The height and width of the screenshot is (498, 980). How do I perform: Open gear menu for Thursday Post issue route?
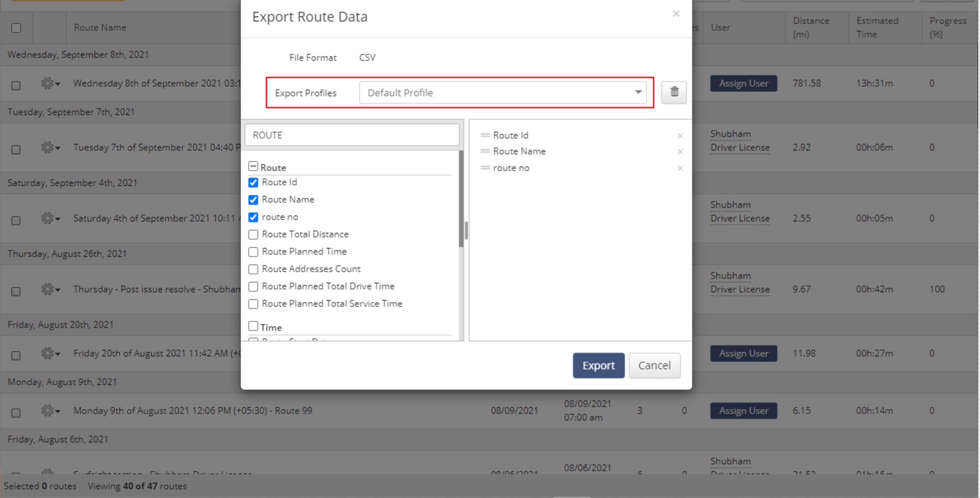[50, 289]
